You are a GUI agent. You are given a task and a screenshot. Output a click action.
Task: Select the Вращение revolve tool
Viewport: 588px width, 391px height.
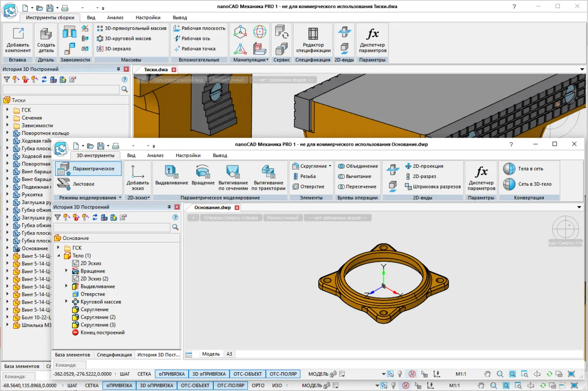click(203, 175)
